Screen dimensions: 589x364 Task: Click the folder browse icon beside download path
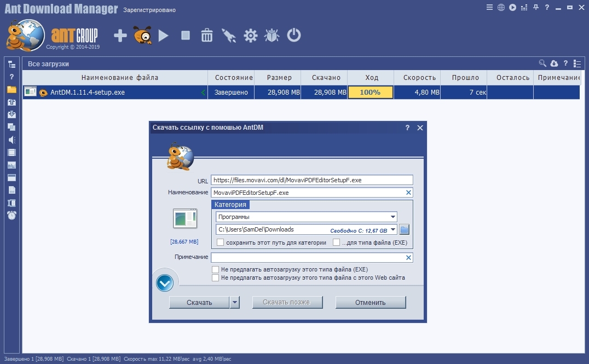point(404,230)
